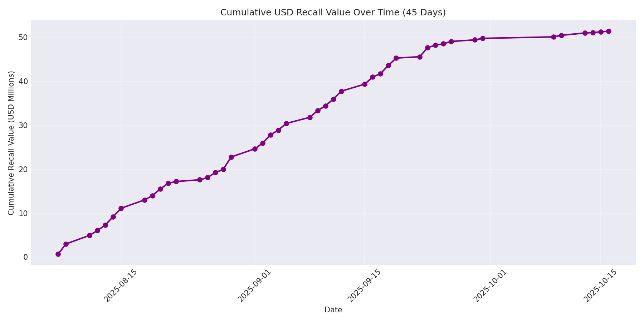The image size is (644, 322).
Task: Click the Date axis label
Action: coord(333,310)
